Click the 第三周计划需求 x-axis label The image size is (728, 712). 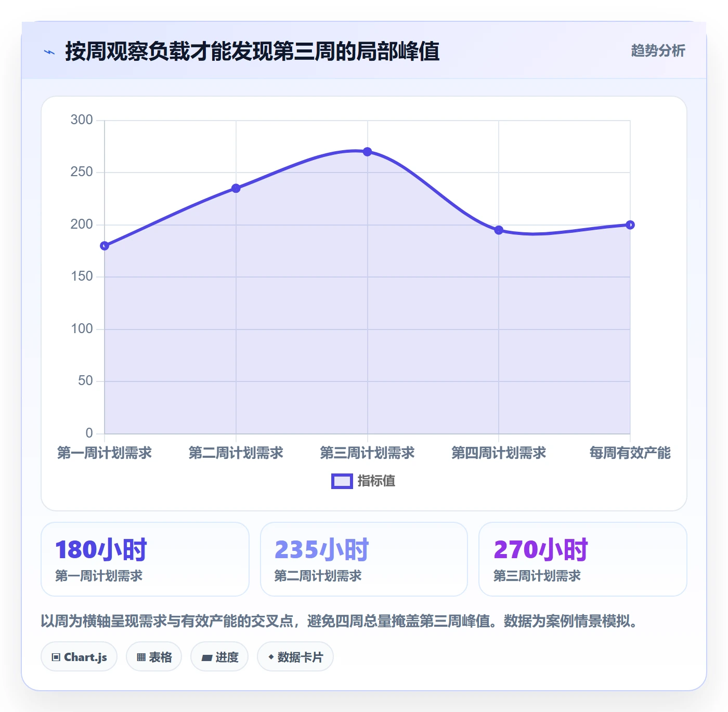click(367, 453)
